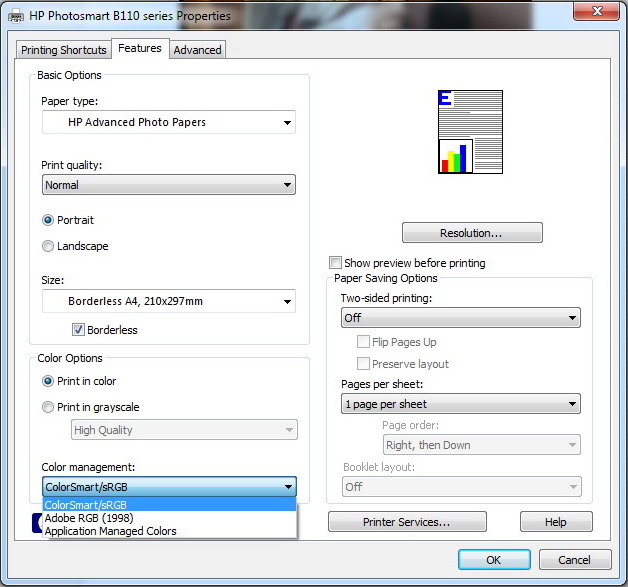628x587 pixels.
Task: Click the printer icon in the title bar
Action: 16,17
